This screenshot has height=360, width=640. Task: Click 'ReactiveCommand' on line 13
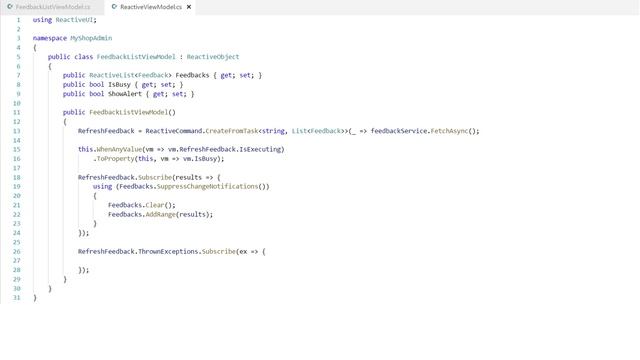pyautogui.click(x=173, y=131)
